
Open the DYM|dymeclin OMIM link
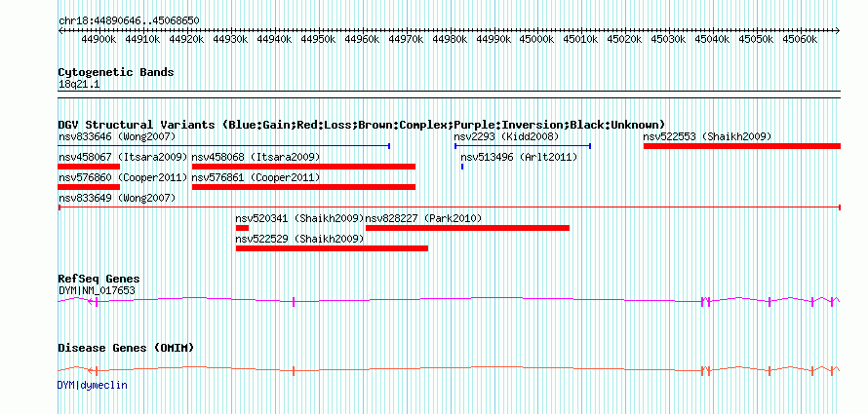tap(93, 385)
